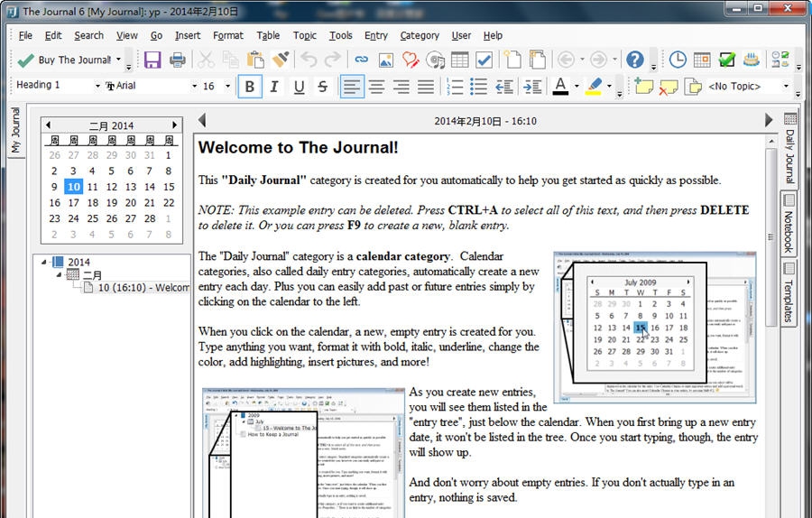The width and height of the screenshot is (812, 518).
Task: Set justify paragraph alignment
Action: 426,87
